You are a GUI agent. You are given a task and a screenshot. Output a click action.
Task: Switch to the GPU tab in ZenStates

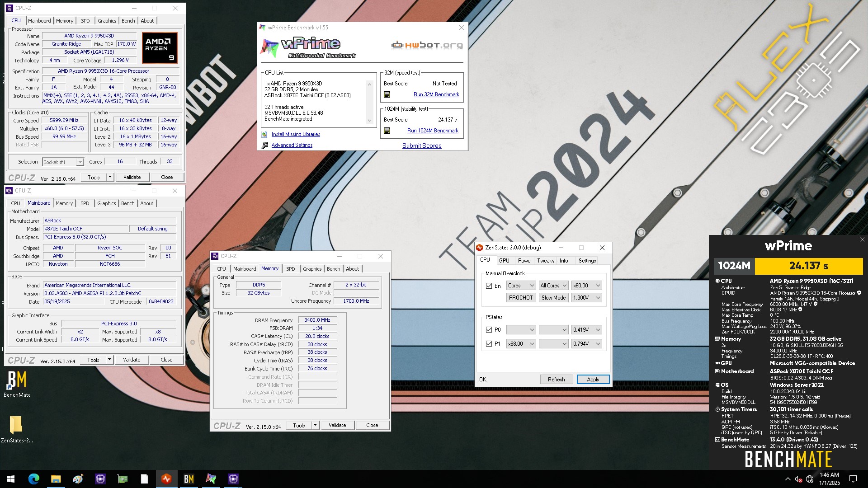tap(504, 261)
